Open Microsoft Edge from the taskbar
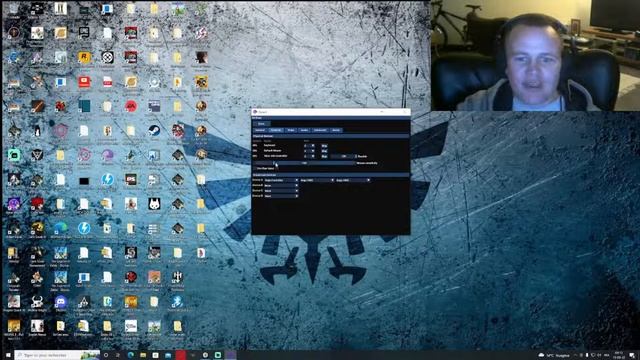 (x=130, y=355)
